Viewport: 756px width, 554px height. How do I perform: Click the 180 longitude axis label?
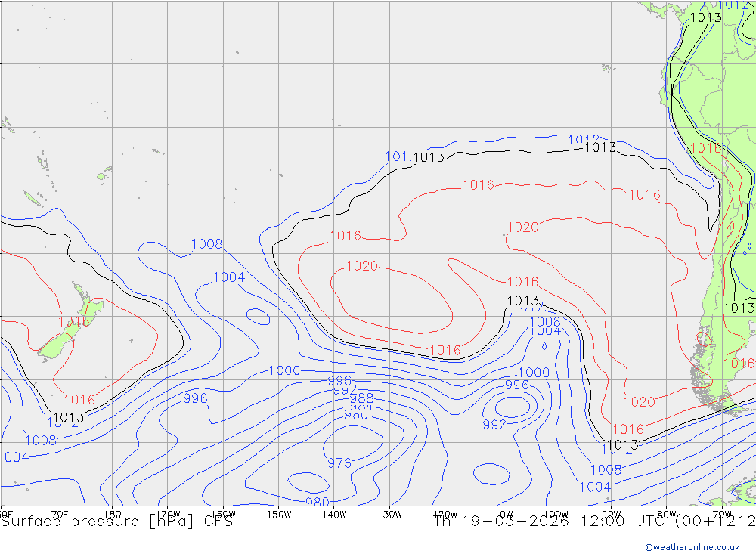pyautogui.click(x=113, y=514)
